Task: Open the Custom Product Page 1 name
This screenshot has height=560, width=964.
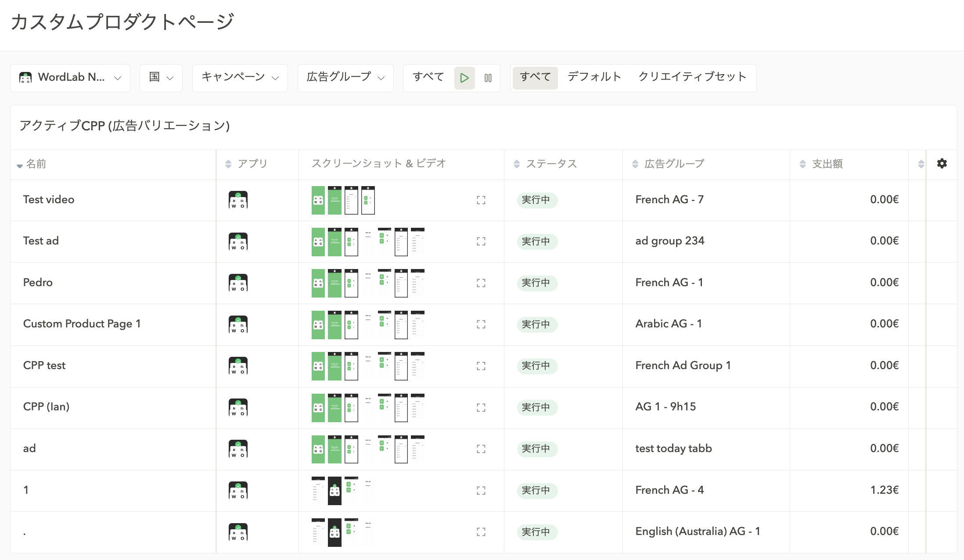Action: point(82,324)
